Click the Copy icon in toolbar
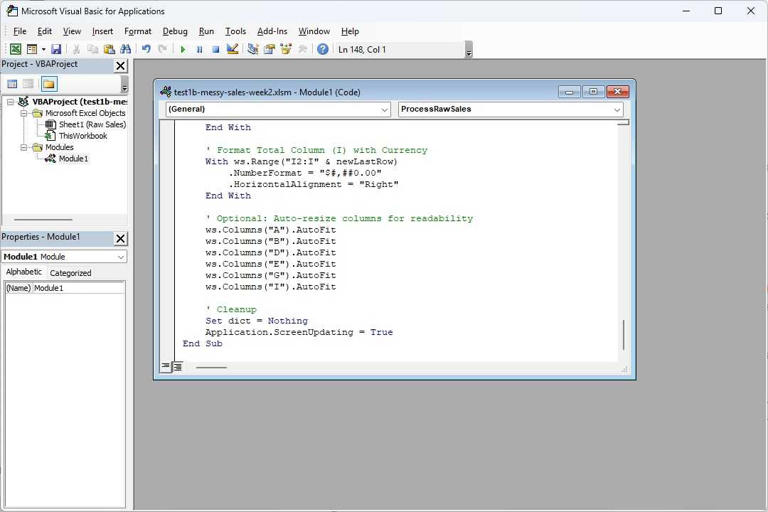 93,49
